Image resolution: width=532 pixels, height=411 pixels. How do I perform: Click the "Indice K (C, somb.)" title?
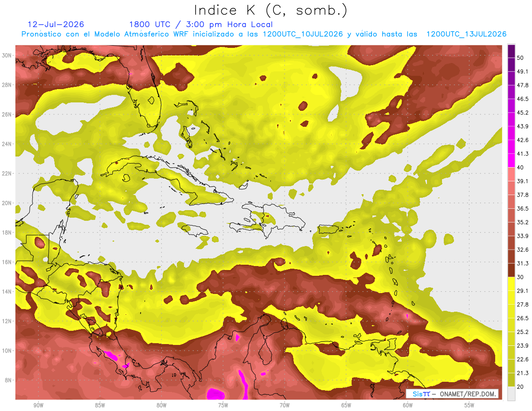pyautogui.click(x=270, y=10)
